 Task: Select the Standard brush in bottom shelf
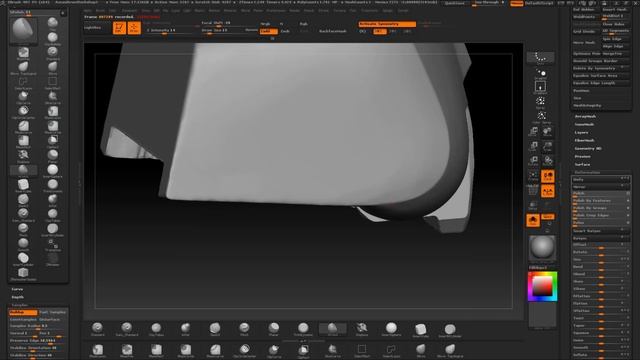(98, 329)
